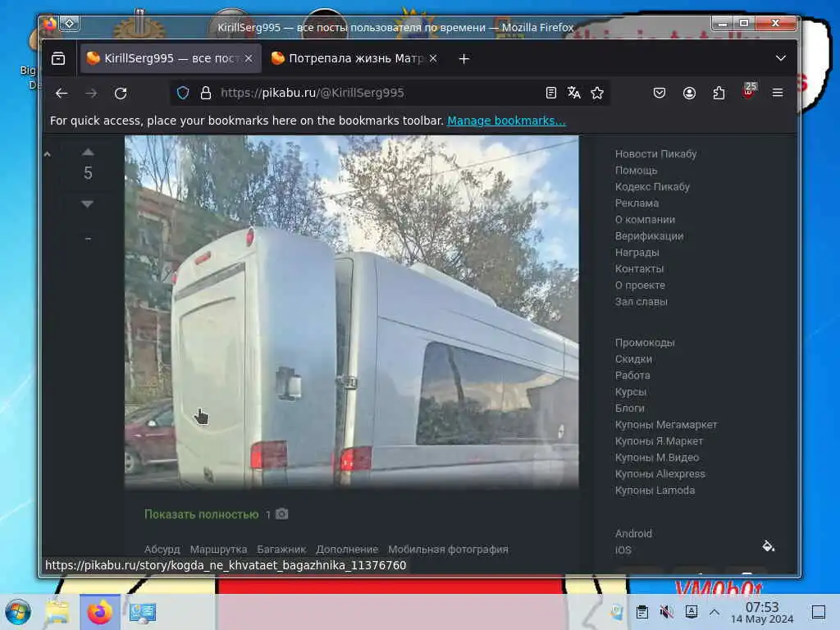Open the van photo in the post
840x630 pixels.
(x=351, y=313)
